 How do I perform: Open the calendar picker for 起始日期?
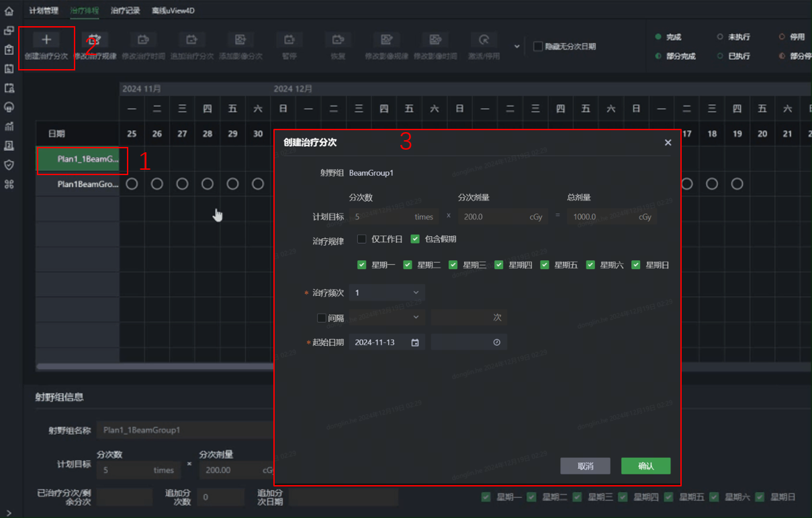(x=415, y=342)
